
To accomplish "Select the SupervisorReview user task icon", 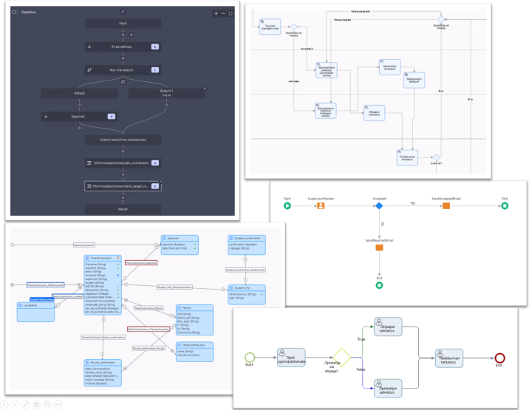I will coord(321,206).
